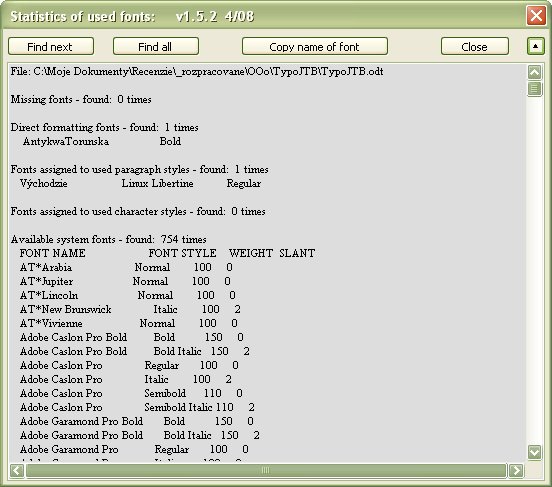This screenshot has width=552, height=487.
Task: Select the AT*Vivienne font row
Action: tap(129, 323)
